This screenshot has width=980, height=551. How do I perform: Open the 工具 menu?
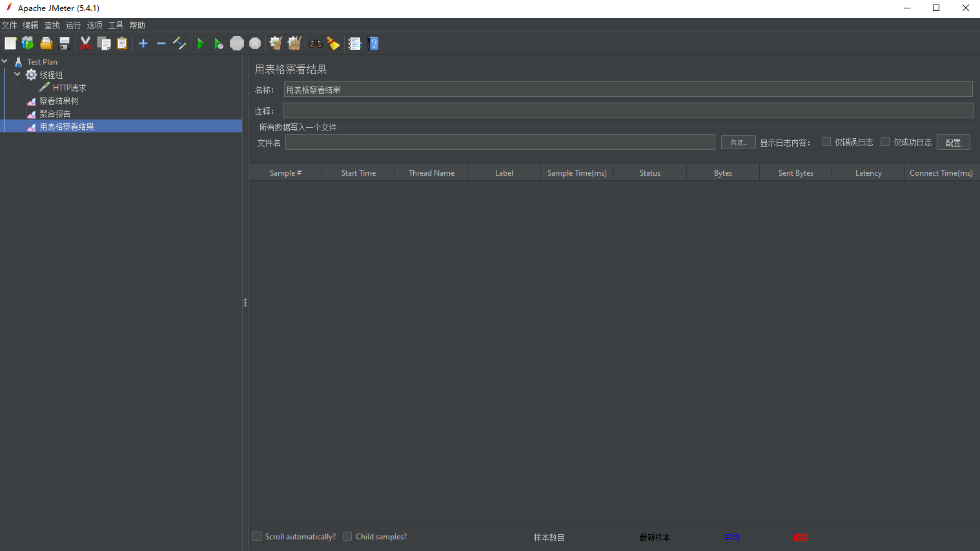pos(116,25)
